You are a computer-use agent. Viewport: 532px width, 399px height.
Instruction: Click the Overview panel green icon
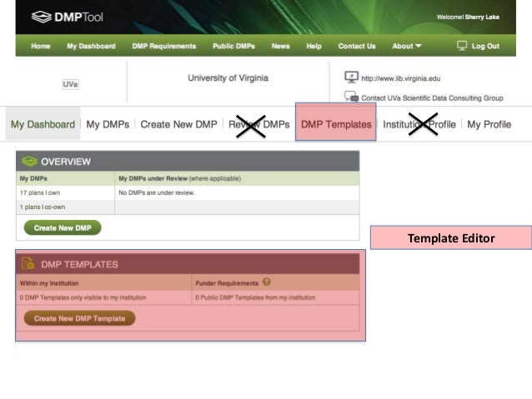coord(29,162)
